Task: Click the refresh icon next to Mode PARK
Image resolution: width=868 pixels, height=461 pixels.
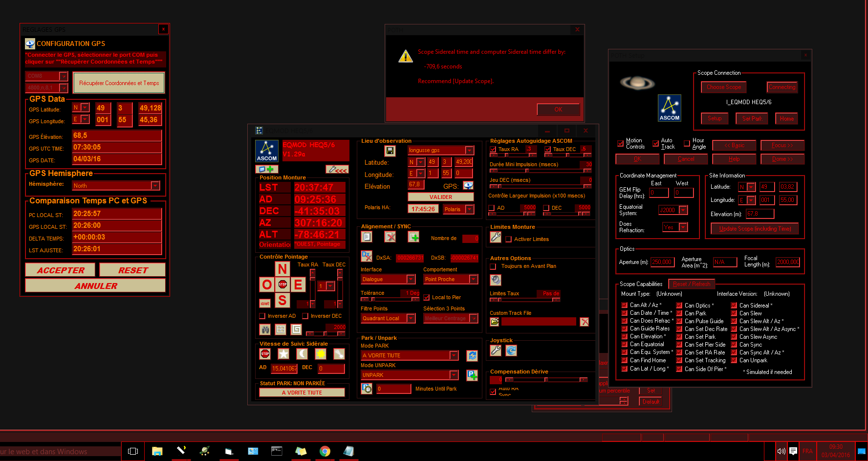Action: click(x=472, y=355)
